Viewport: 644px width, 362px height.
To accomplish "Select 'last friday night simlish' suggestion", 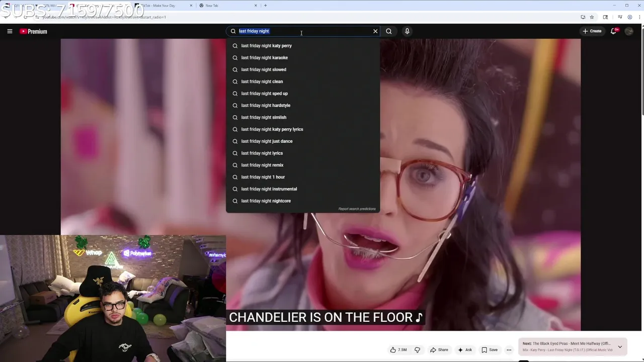I will (303, 117).
